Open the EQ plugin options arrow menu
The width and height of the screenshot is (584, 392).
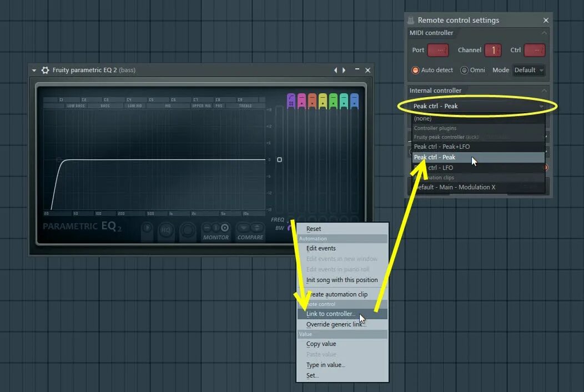tap(34, 70)
